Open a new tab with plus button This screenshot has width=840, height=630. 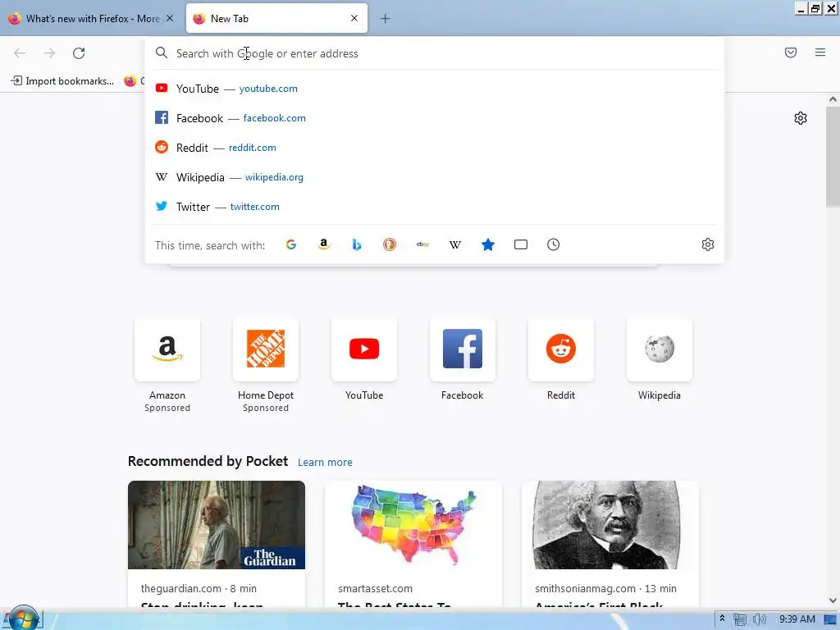(x=386, y=19)
